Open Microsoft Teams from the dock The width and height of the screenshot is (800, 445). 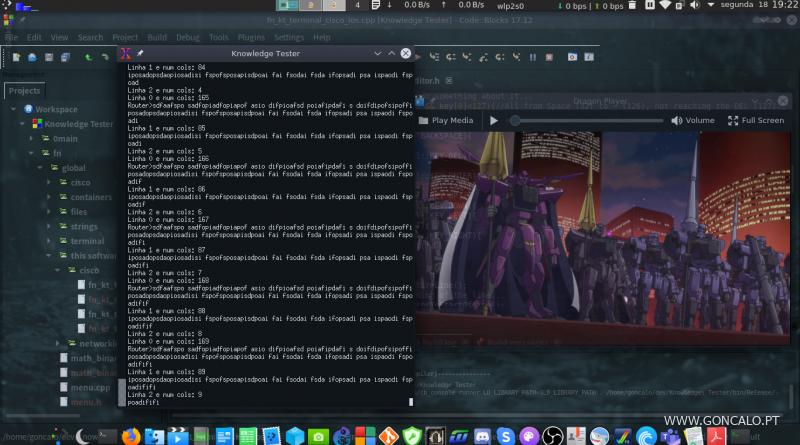tap(670, 436)
